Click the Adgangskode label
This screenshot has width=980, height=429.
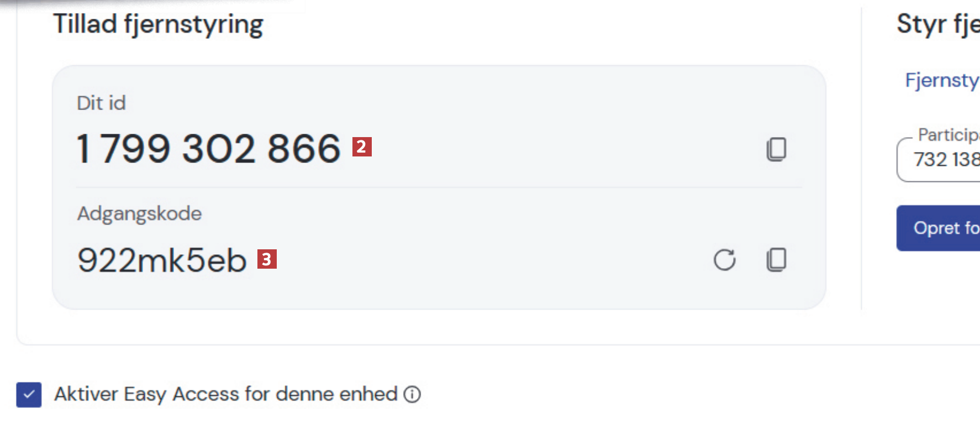coord(139,213)
